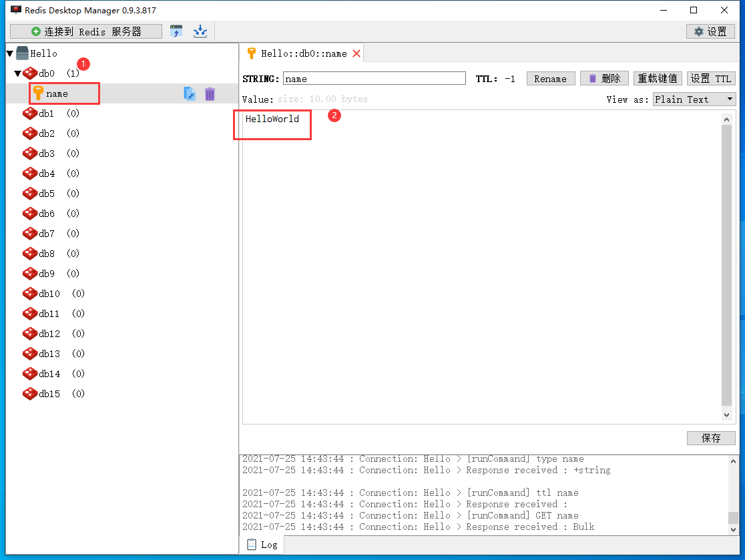
Task: Click the db14 database icon
Action: [x=30, y=373]
